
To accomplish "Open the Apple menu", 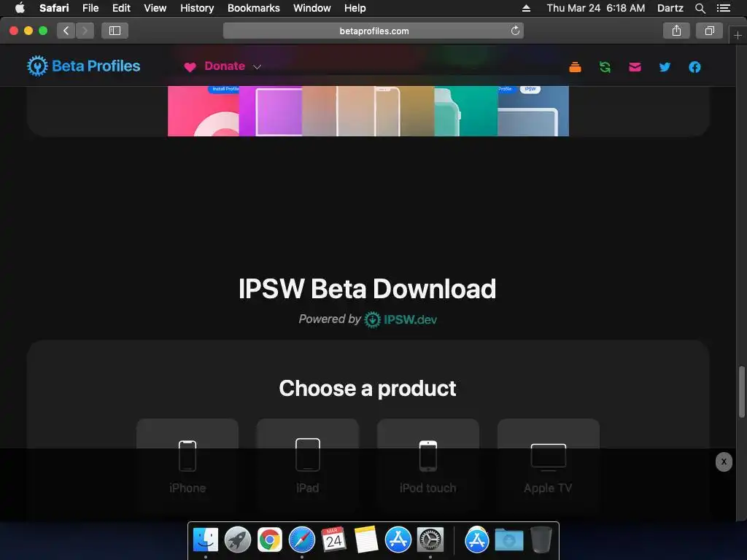I will tap(20, 8).
